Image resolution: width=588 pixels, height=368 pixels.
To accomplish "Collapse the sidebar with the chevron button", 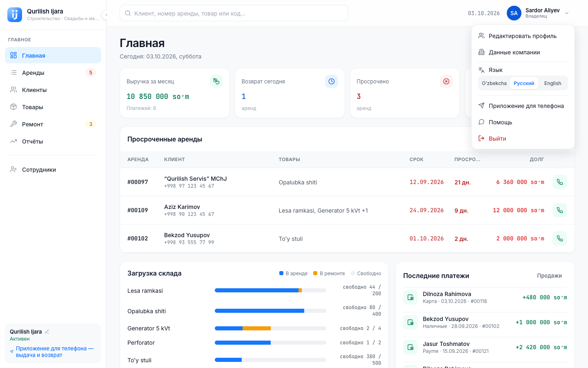I will (x=105, y=15).
